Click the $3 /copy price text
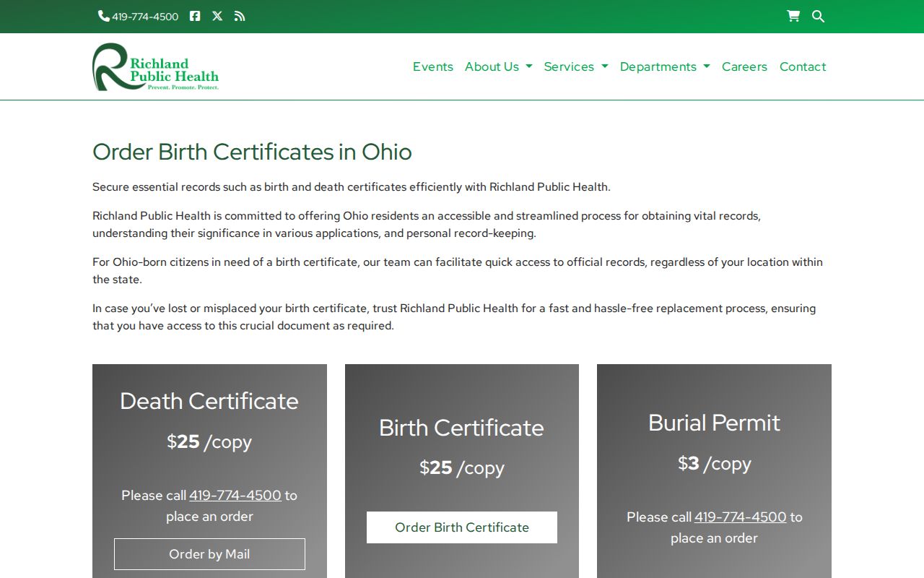The image size is (924, 578). coord(714,464)
